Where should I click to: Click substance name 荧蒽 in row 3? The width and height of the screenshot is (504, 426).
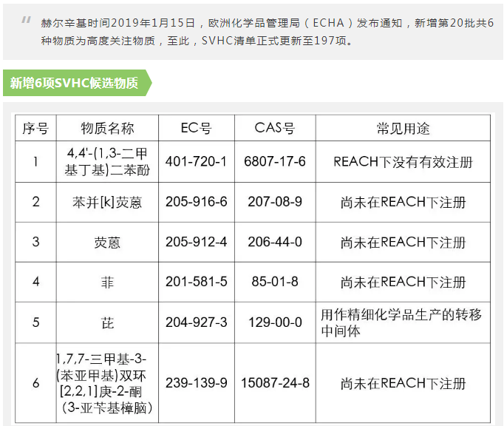(107, 243)
